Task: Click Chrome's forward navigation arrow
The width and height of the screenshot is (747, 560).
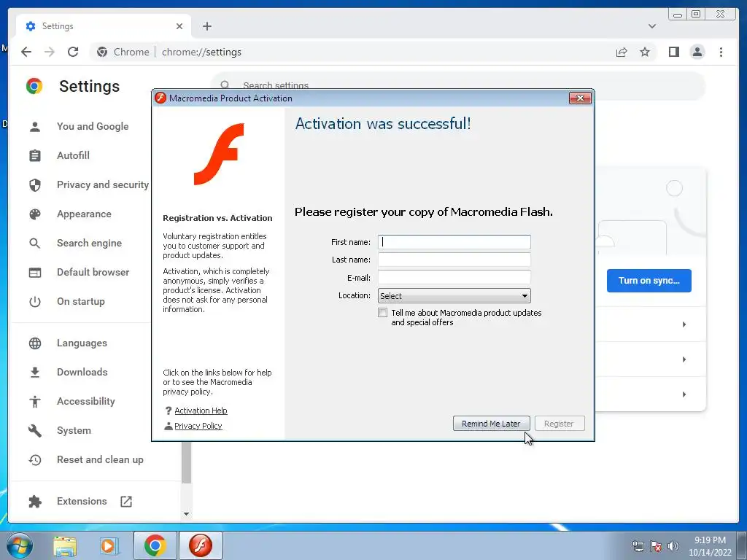Action: click(x=50, y=52)
